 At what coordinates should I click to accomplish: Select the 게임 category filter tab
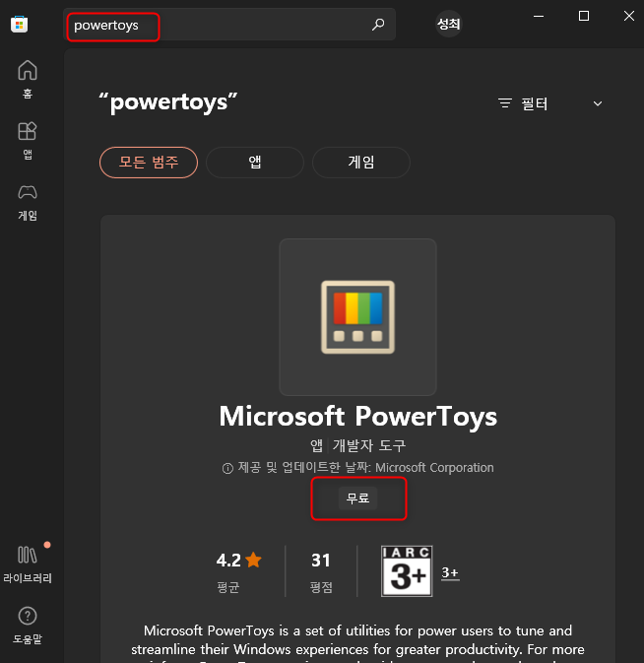[361, 163]
